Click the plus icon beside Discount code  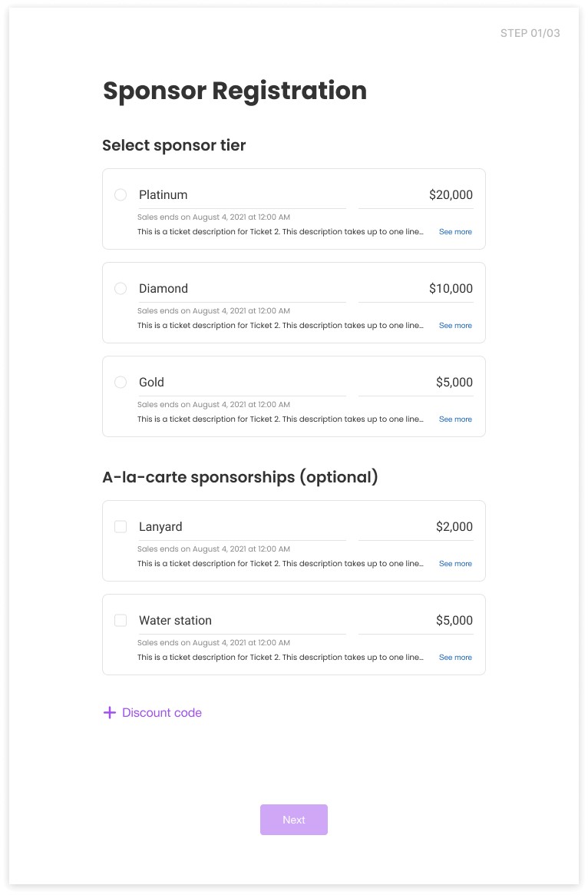tap(110, 713)
